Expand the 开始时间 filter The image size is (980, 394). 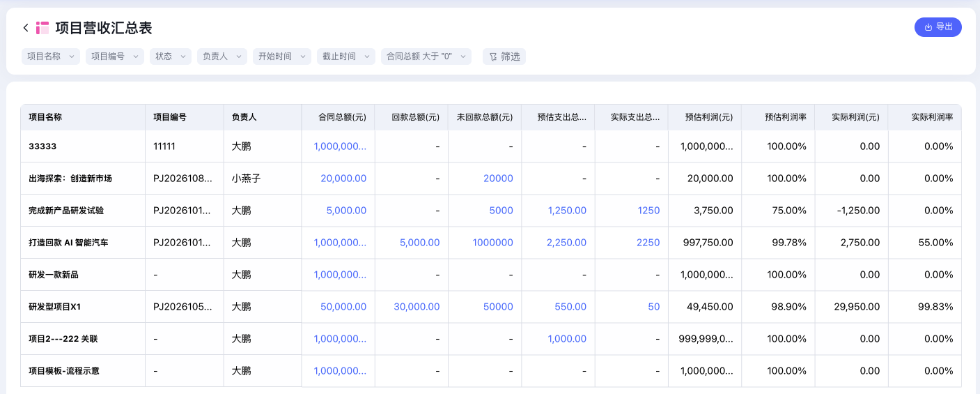pos(282,56)
